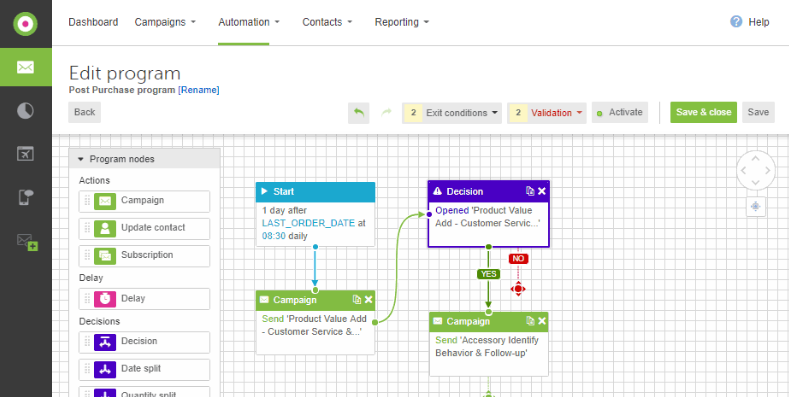Delete the Decision node on canvas

[541, 191]
